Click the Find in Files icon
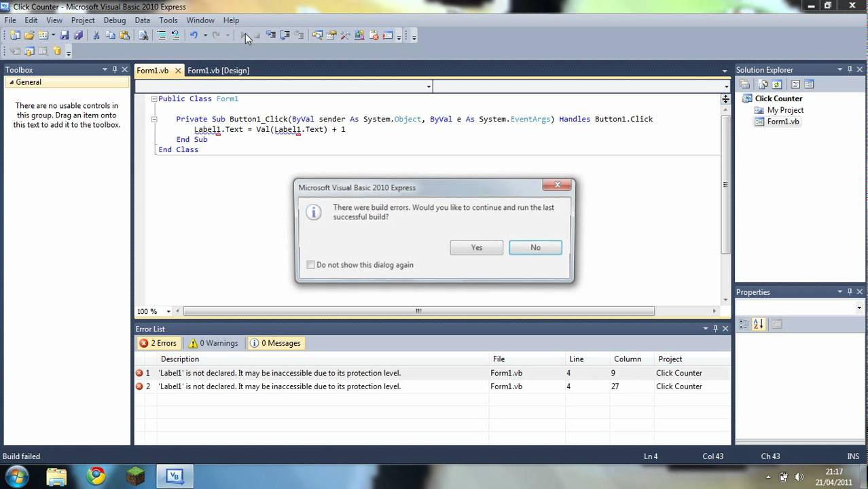This screenshot has width=868, height=489. [143, 35]
